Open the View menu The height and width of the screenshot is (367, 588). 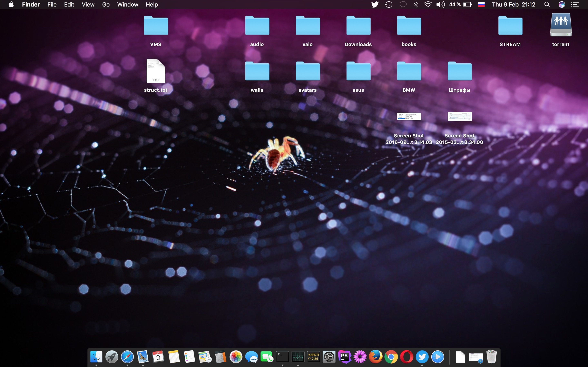tap(88, 4)
